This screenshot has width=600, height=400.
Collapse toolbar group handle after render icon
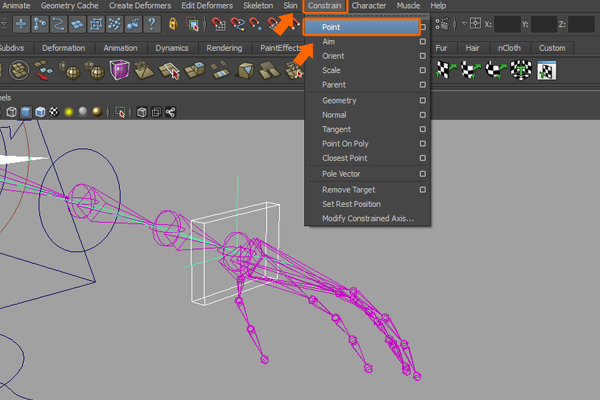(455, 24)
